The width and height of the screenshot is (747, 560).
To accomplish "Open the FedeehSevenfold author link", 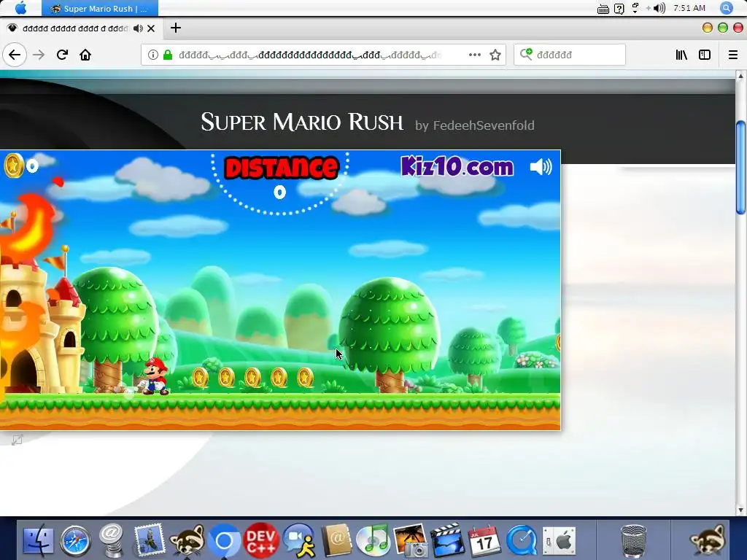I will [x=484, y=125].
